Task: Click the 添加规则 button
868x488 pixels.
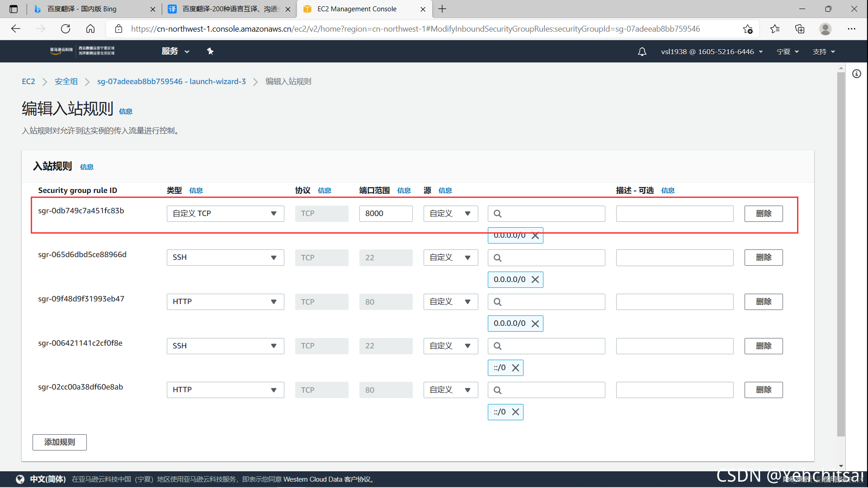Action: [59, 442]
